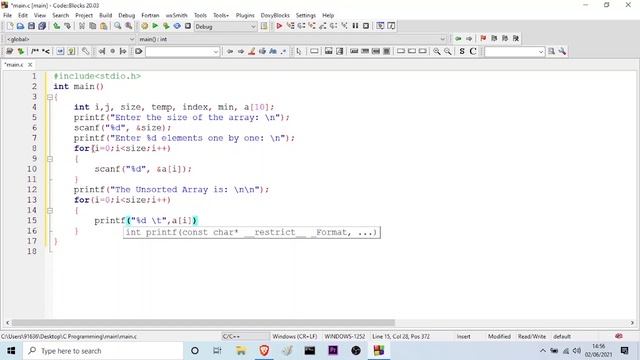Open the Settings menu
This screenshot has width=640, height=360.
[x=306, y=15]
